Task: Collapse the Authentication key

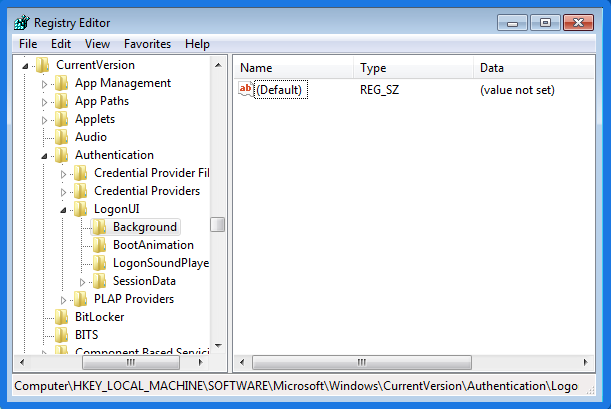Action: 44,156
